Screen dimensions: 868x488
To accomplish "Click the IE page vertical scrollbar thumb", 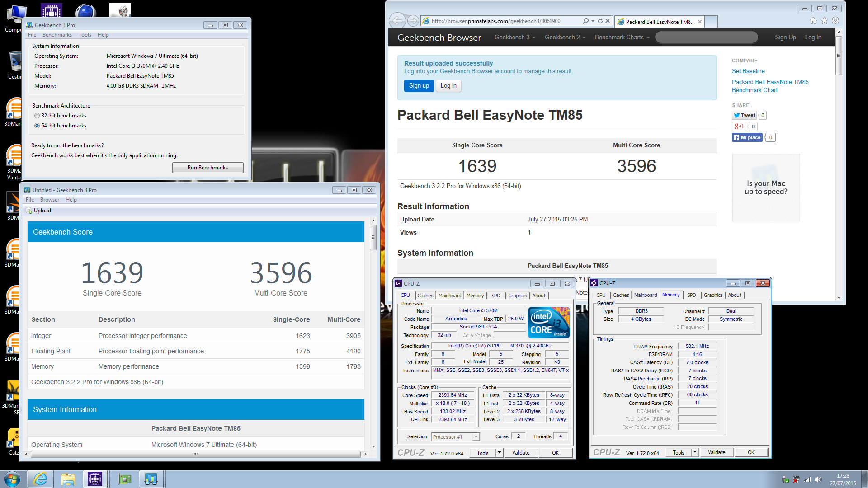I will pos(839,55).
